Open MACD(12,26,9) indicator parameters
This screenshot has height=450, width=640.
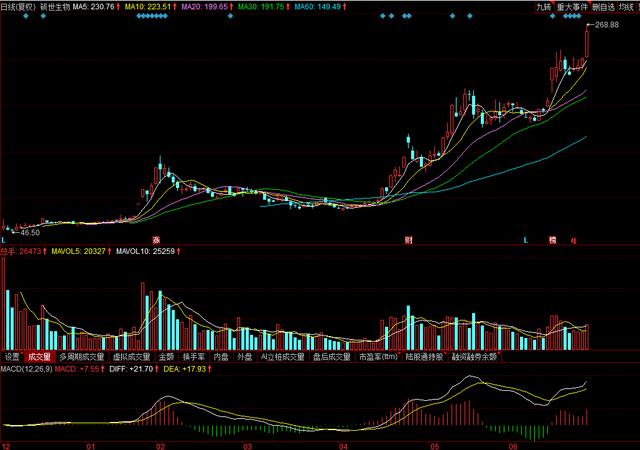pos(25,369)
